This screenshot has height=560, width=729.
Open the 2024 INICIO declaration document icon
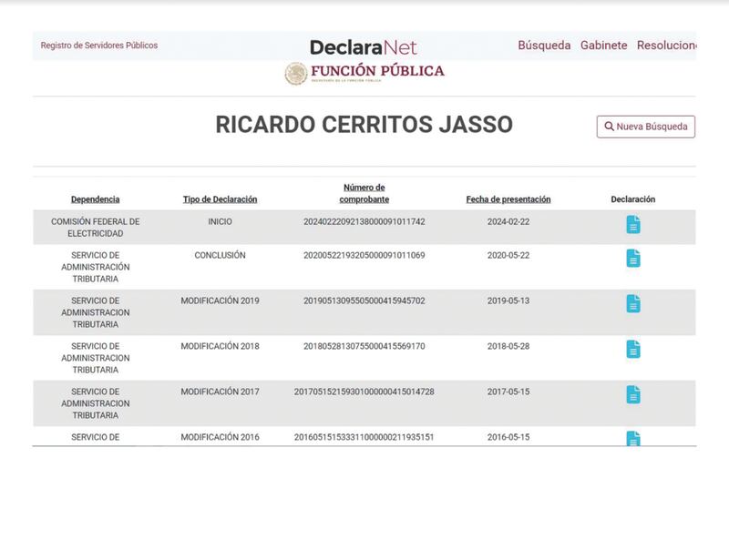click(x=633, y=225)
